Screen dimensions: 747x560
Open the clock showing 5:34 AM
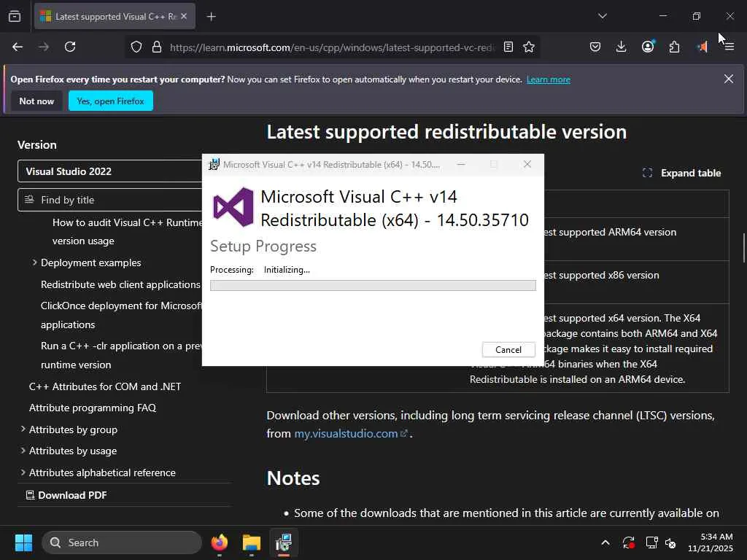(711, 542)
